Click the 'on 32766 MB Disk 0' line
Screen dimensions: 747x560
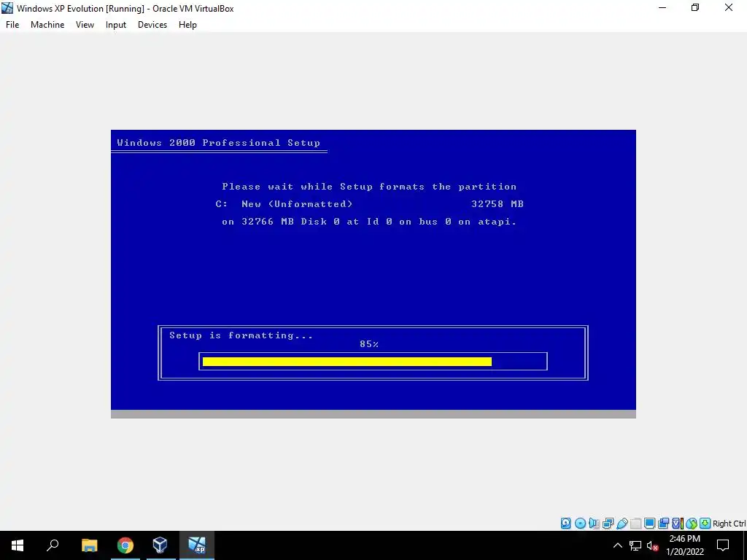pyautogui.click(x=369, y=222)
